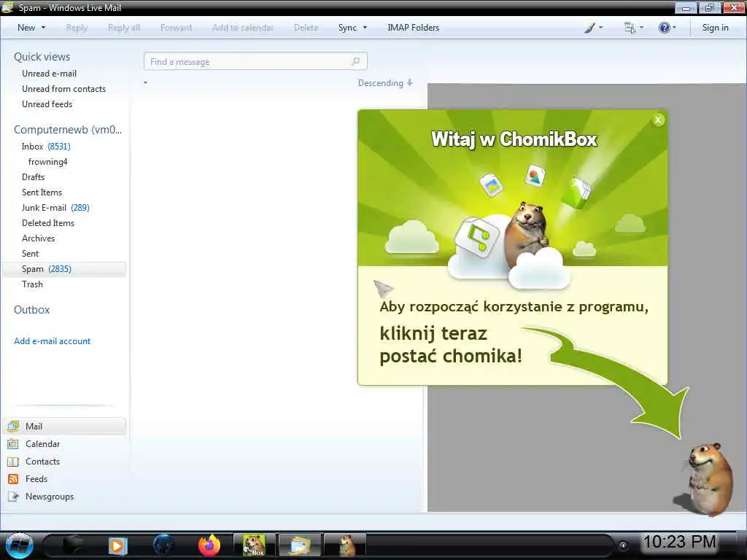Open the dark folder taskbar icon

[x=73, y=545]
